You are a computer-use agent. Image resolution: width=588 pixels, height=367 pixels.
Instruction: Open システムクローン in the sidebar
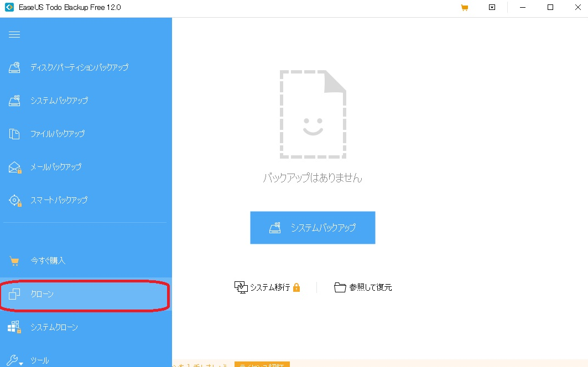point(86,327)
